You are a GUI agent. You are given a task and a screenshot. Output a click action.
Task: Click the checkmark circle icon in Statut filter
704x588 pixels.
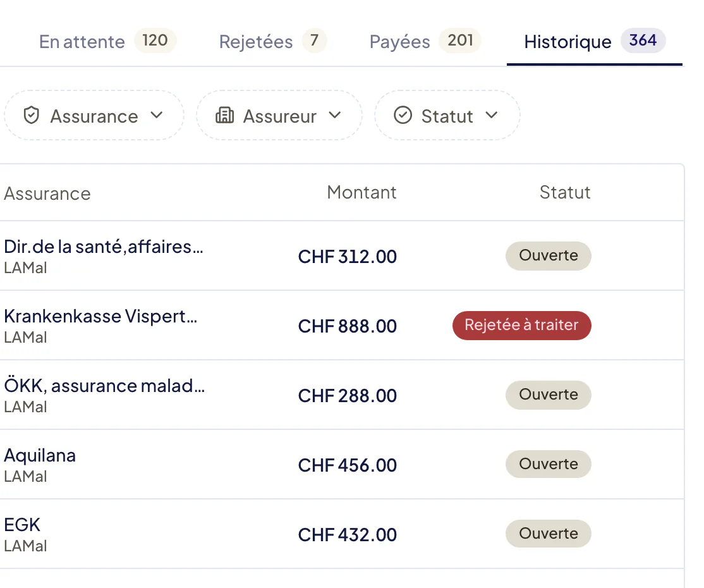[x=403, y=115]
